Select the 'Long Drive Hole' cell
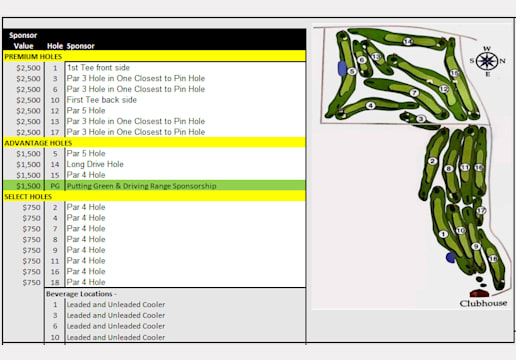 click(x=185, y=164)
